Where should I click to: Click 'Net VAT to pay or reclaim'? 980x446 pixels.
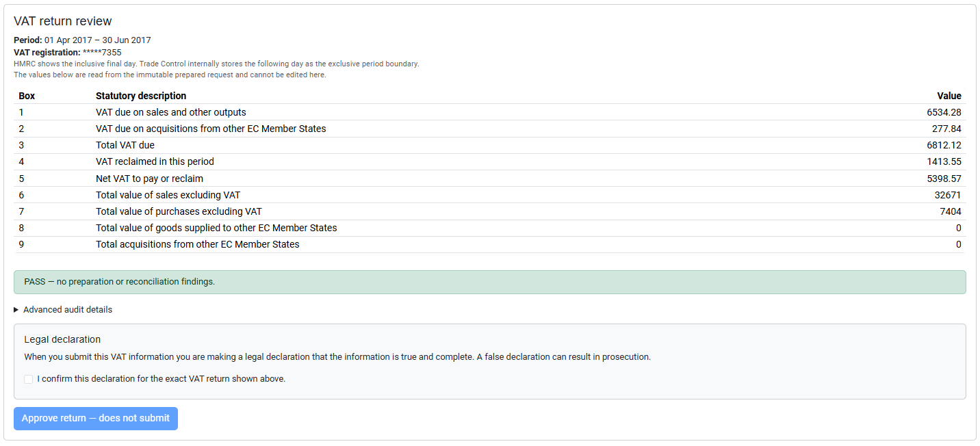pyautogui.click(x=149, y=179)
